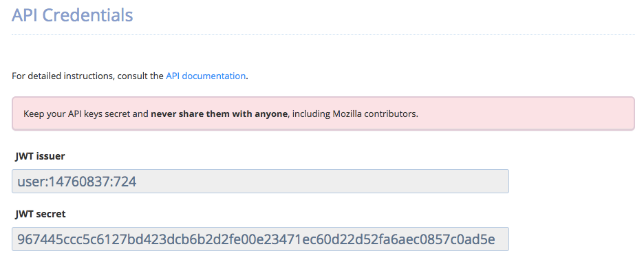
Task: Click inside the JWT issuer field
Action: [x=260, y=181]
